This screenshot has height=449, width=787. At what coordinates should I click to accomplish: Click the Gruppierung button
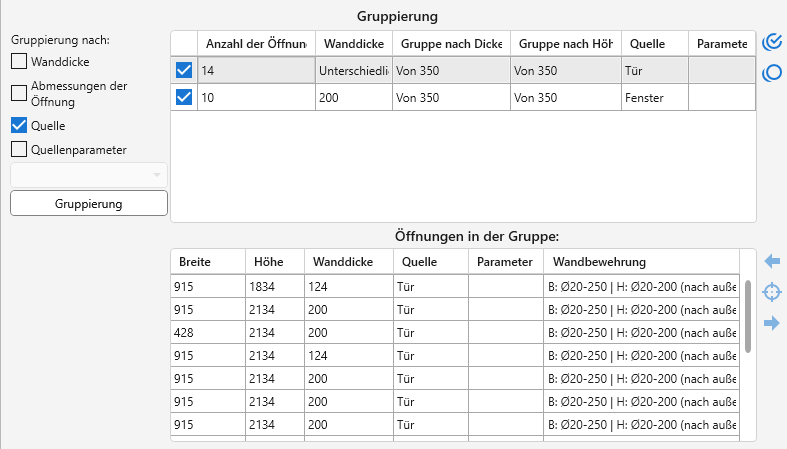click(x=89, y=203)
